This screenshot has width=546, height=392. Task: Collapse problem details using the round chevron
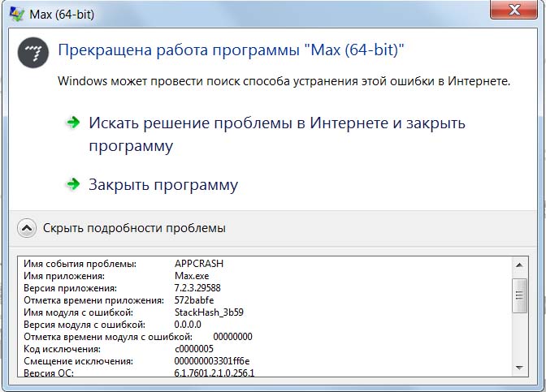click(27, 228)
